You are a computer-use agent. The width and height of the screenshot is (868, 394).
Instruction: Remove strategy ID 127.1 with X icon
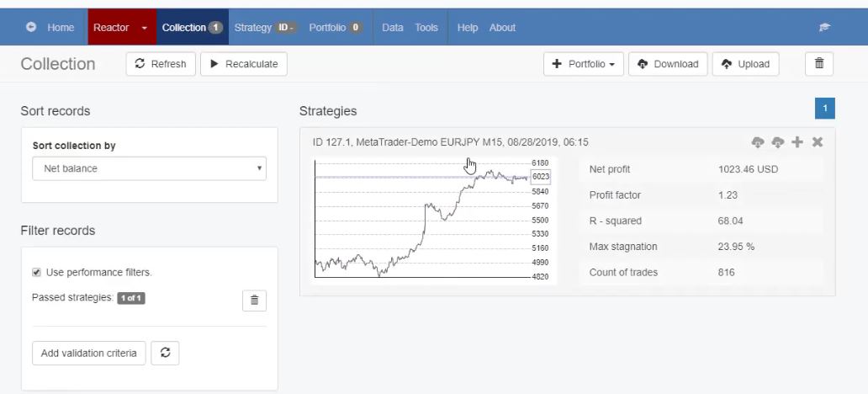pos(818,142)
